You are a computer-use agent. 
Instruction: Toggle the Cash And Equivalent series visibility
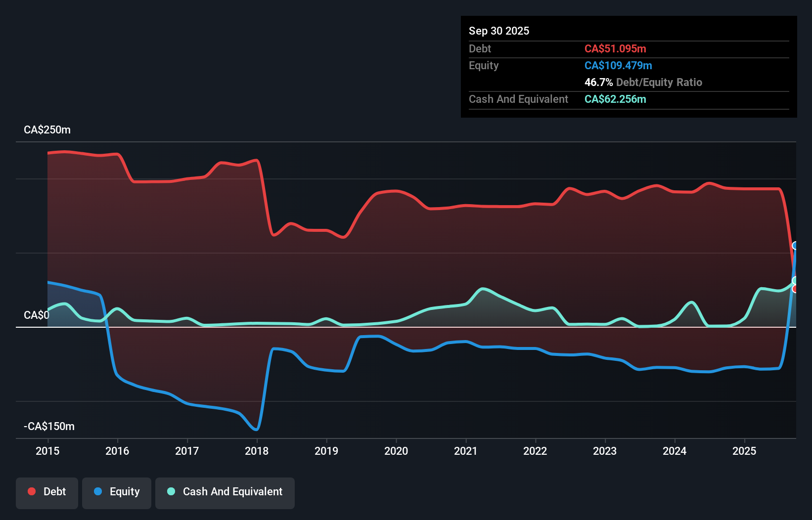pos(225,492)
